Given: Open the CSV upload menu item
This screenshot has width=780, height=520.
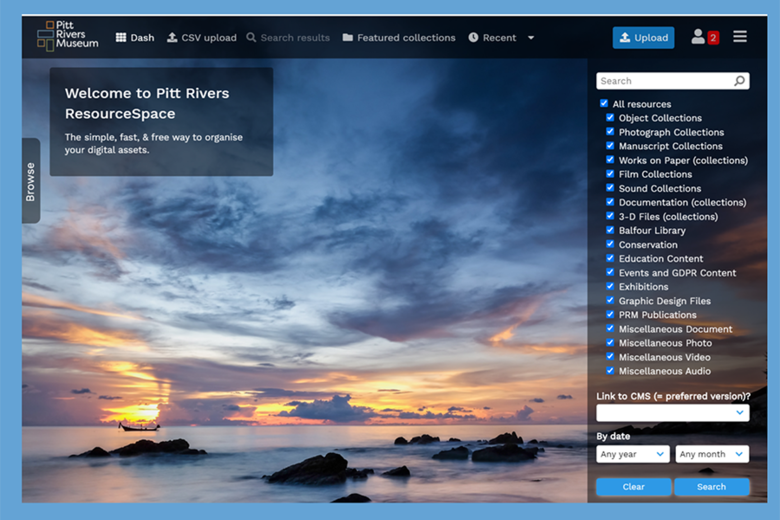Looking at the screenshot, I should [201, 37].
